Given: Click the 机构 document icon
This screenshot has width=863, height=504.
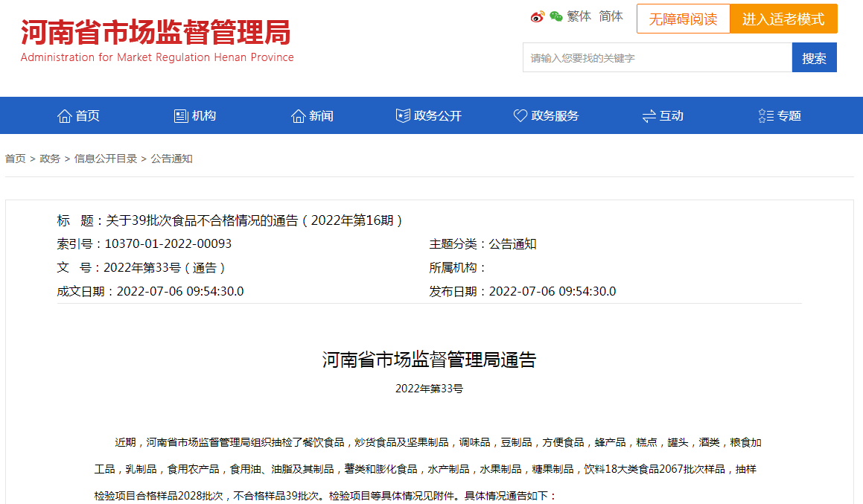Looking at the screenshot, I should tap(181, 116).
